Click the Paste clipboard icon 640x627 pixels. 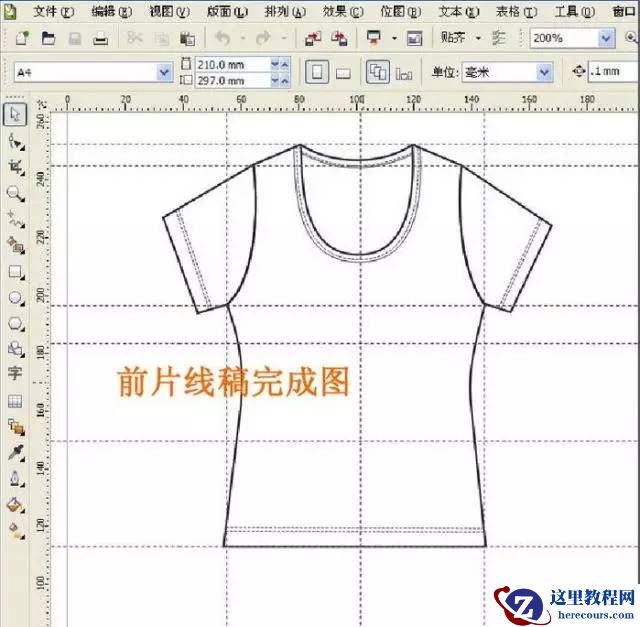[x=187, y=39]
